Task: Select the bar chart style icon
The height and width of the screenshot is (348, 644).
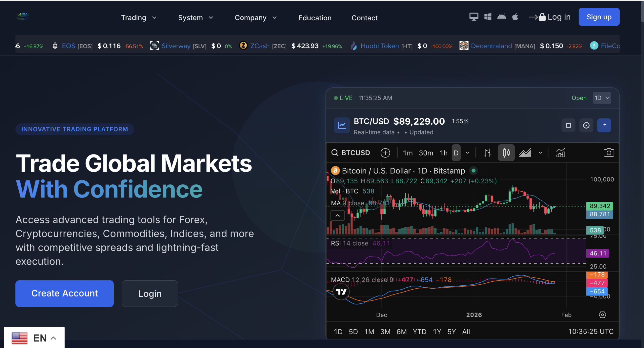Action: coord(487,153)
